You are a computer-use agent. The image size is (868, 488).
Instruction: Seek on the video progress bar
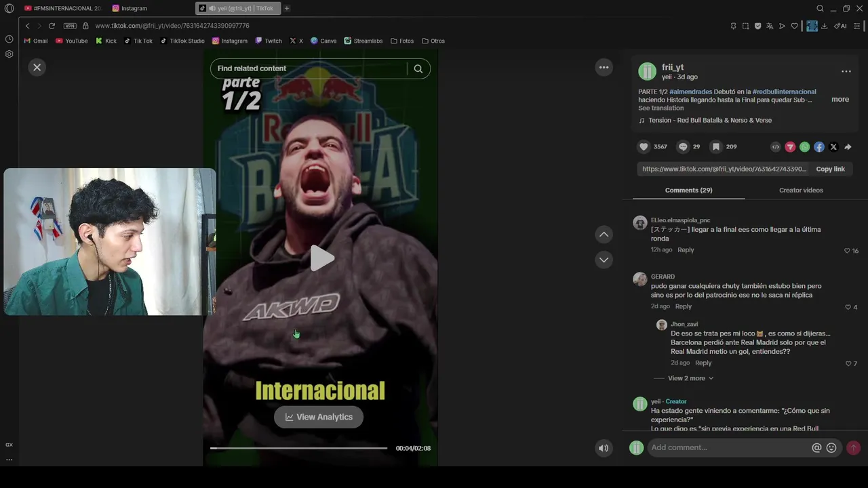298,448
